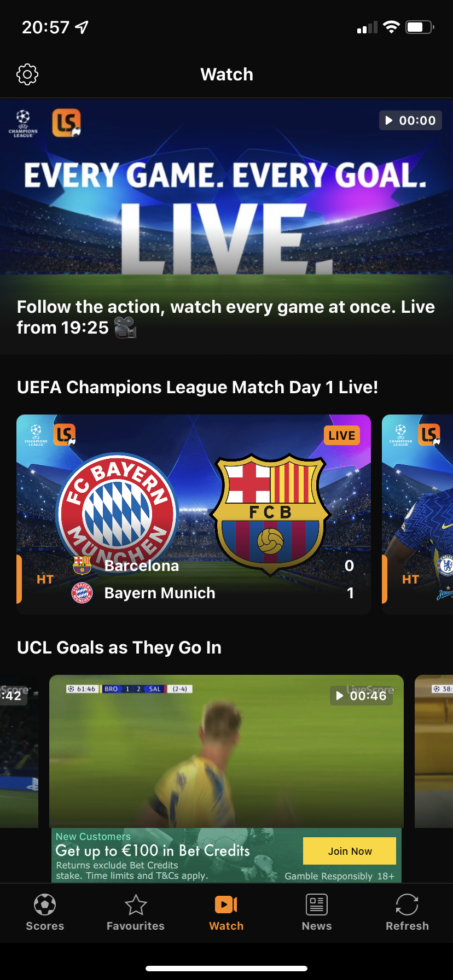Open Barcelona vs Bayern Munich live card

[194, 514]
